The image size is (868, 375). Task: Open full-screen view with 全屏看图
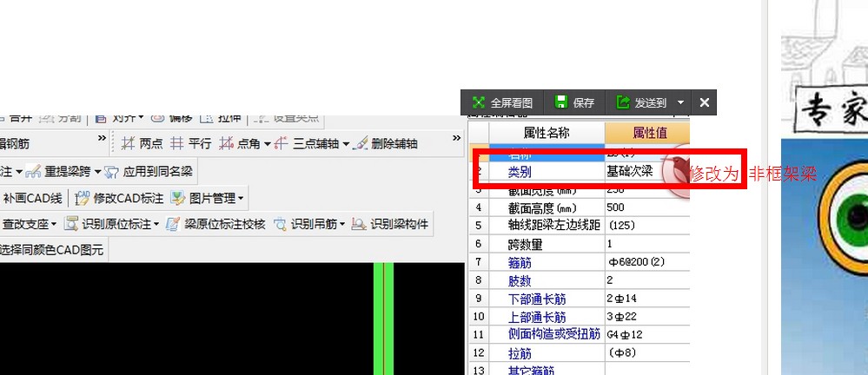click(502, 103)
